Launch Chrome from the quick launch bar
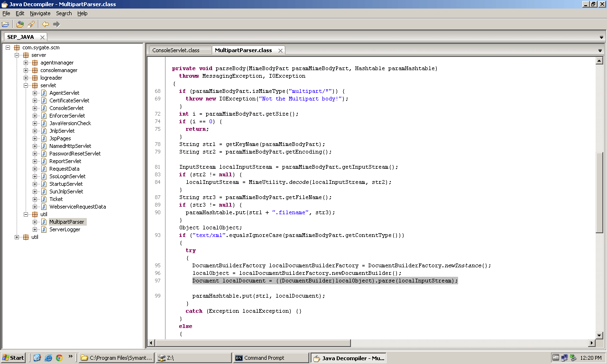 (59, 358)
